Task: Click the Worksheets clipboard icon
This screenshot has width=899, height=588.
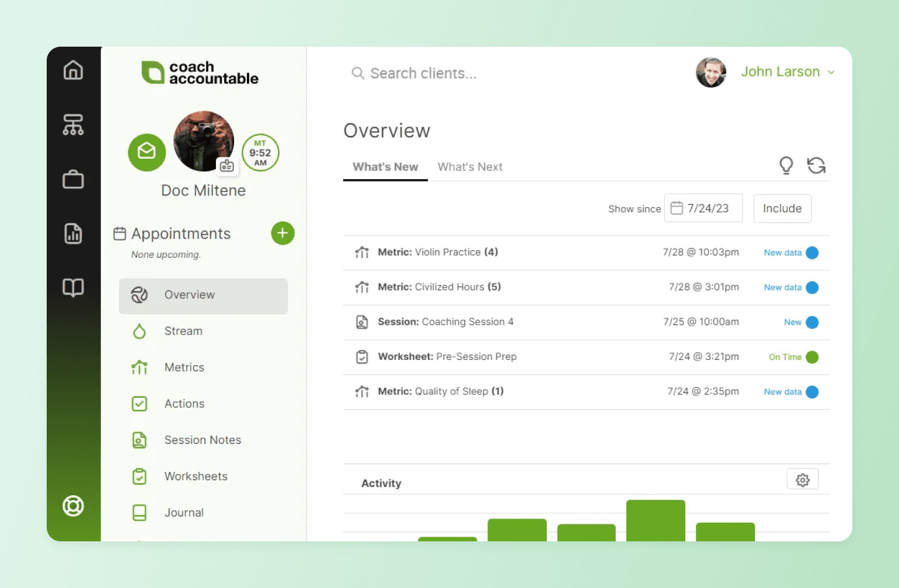Action: (x=140, y=477)
